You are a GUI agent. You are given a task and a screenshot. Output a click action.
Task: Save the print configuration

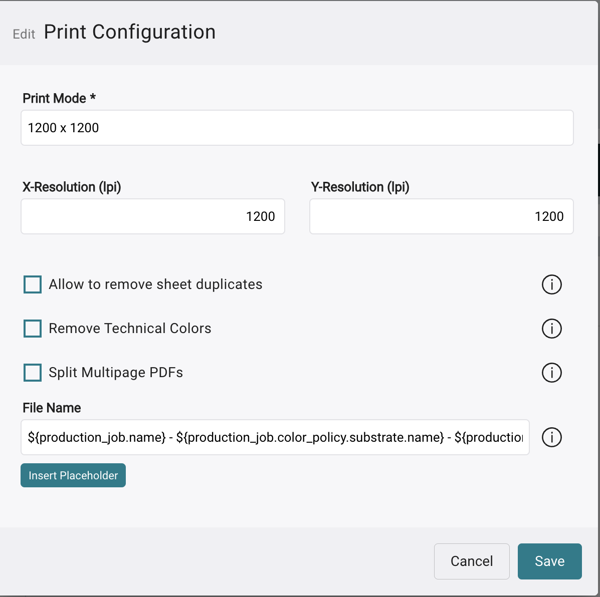coord(549,561)
